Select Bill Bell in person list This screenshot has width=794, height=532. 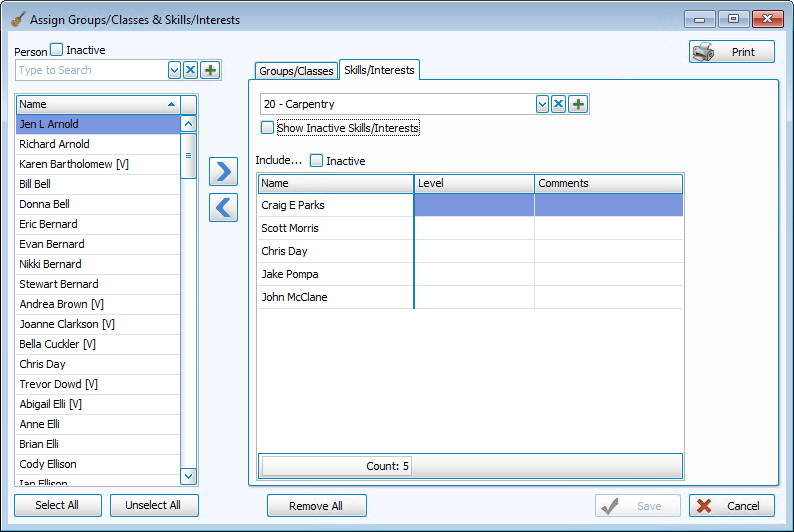pyautogui.click(x=98, y=184)
